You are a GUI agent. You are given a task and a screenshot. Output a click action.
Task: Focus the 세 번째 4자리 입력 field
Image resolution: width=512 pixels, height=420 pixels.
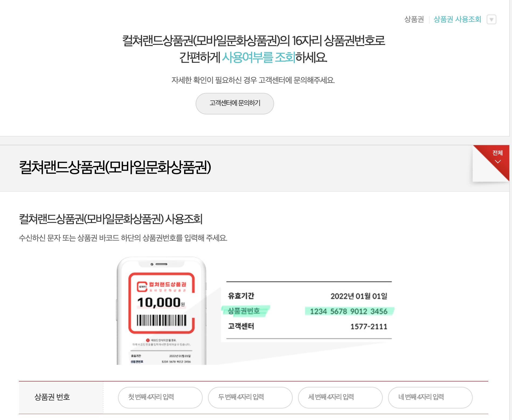tap(340, 397)
